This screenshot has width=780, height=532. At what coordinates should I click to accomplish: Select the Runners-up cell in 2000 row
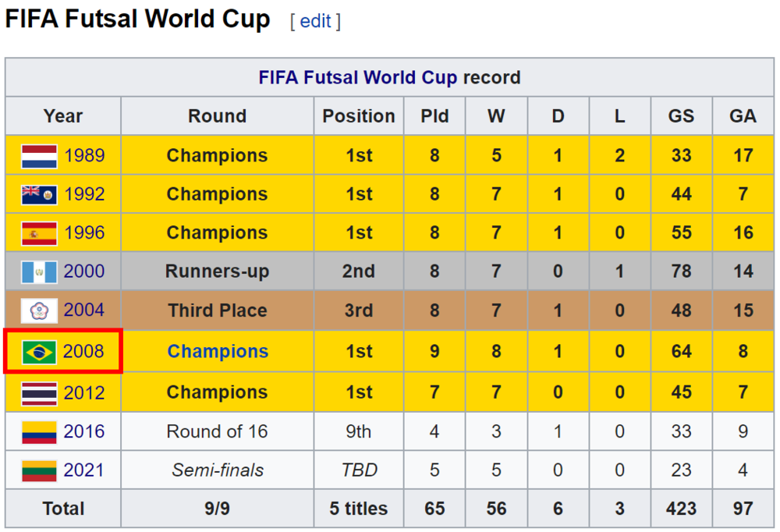point(218,271)
